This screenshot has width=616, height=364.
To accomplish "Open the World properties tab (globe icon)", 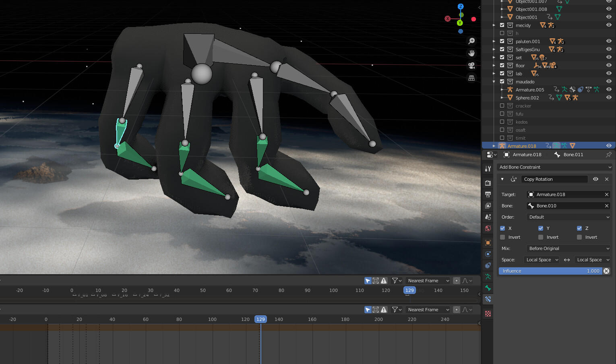I will tap(488, 228).
